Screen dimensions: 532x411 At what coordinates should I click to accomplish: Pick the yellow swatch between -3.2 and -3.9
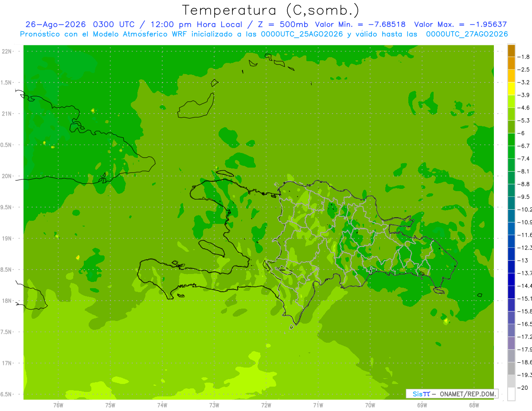[x=511, y=89]
